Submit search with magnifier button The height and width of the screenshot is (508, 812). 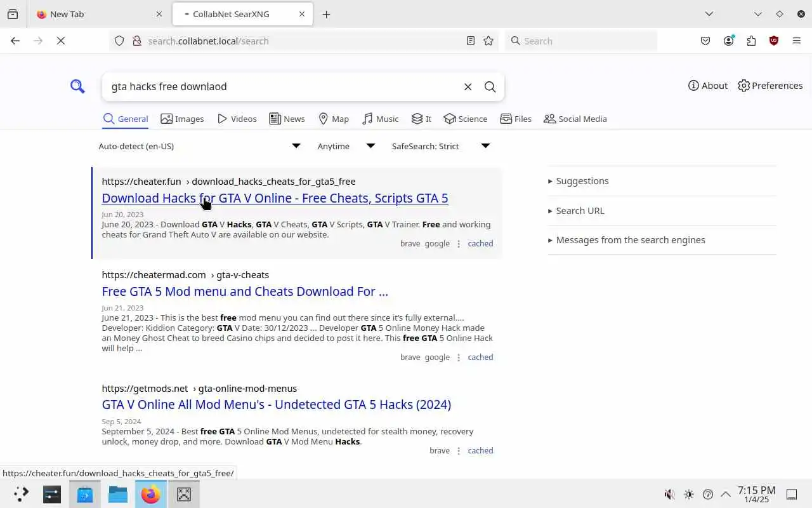[490, 86]
